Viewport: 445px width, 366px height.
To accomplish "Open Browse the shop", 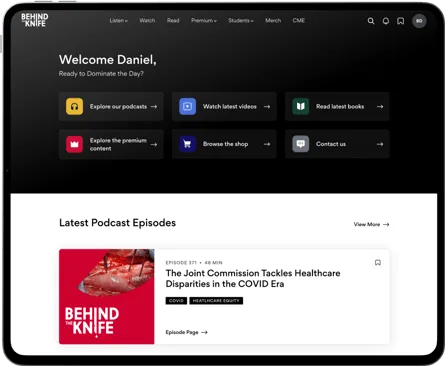I will coord(224,144).
